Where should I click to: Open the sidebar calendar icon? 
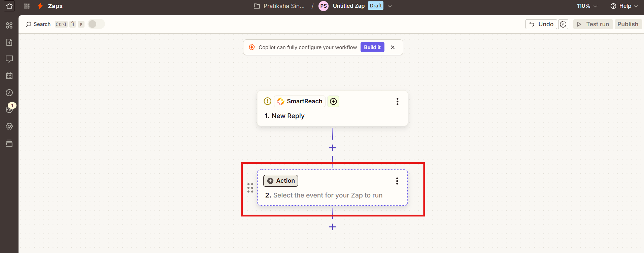click(x=9, y=76)
